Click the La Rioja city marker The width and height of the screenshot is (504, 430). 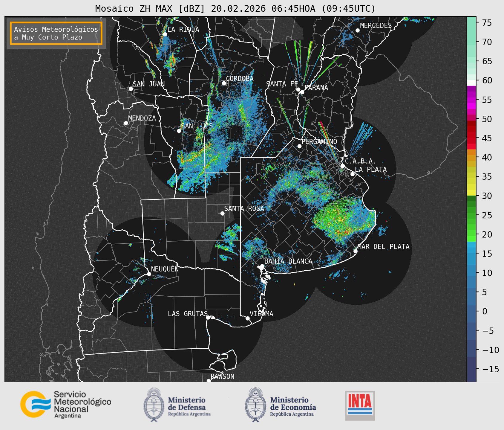pos(165,34)
